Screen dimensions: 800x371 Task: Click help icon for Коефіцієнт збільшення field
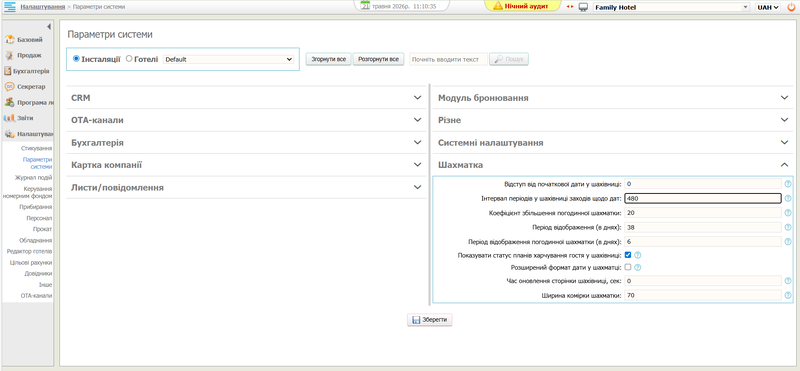[788, 212]
